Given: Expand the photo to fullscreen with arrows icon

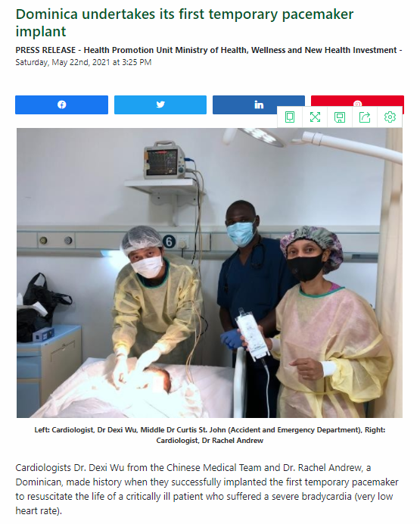Looking at the screenshot, I should point(315,117).
